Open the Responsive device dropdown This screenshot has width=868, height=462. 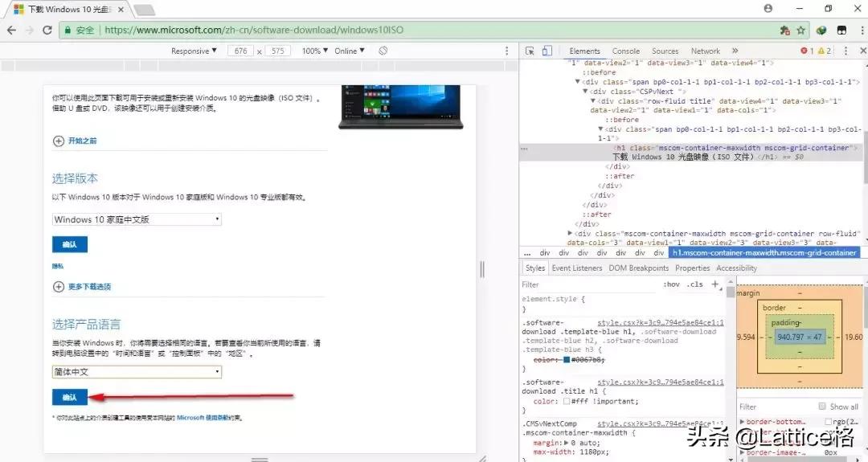click(x=194, y=51)
